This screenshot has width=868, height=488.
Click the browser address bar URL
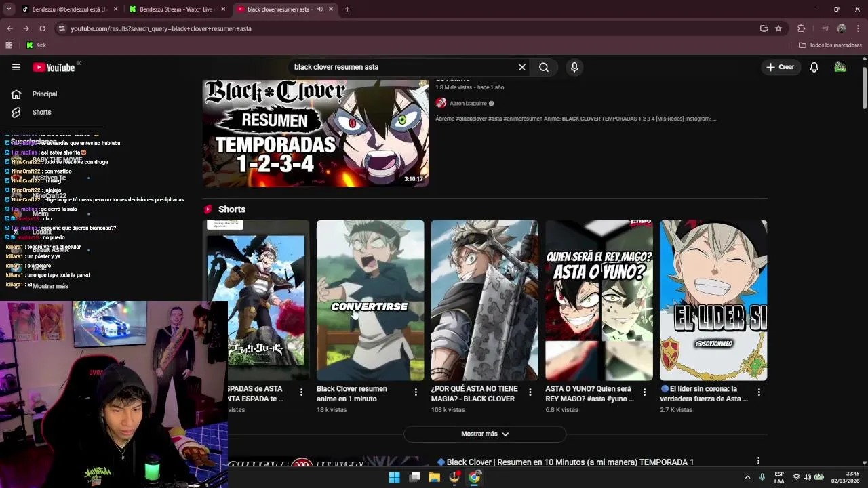(161, 28)
